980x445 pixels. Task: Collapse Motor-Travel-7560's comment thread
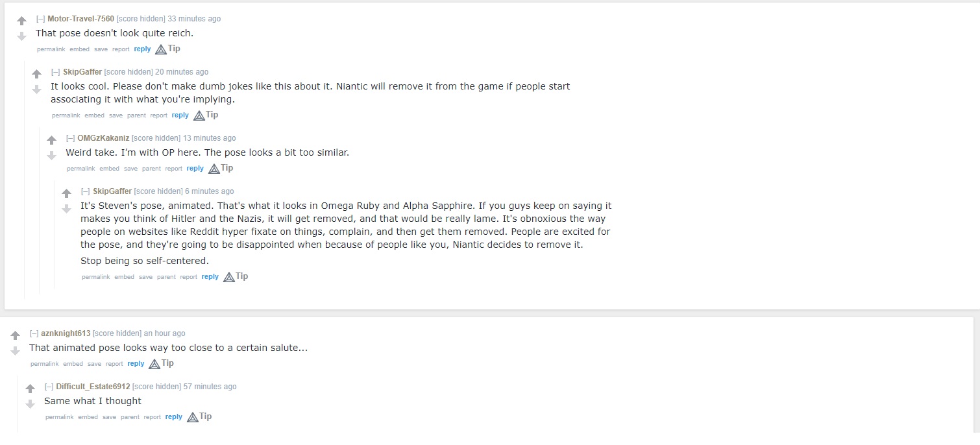40,19
